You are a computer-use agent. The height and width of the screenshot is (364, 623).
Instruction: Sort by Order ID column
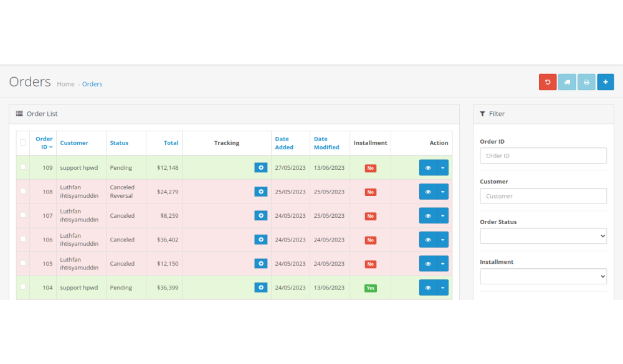[44, 143]
